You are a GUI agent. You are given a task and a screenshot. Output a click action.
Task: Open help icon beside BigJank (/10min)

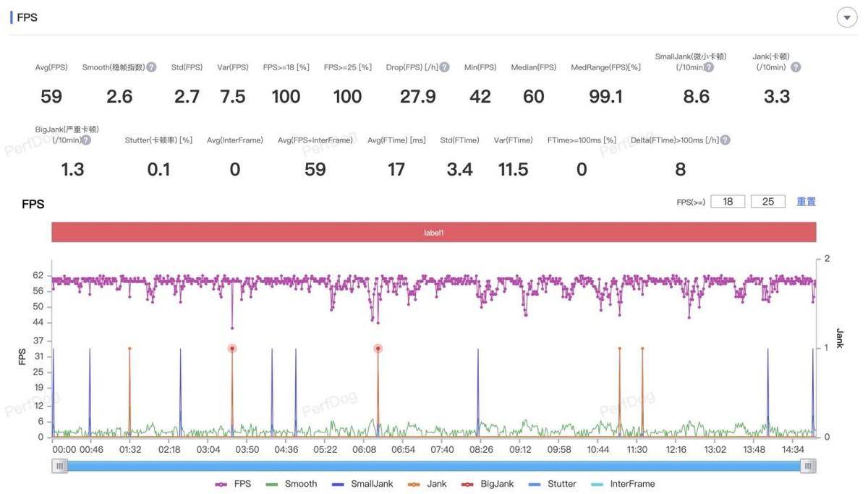click(86, 140)
